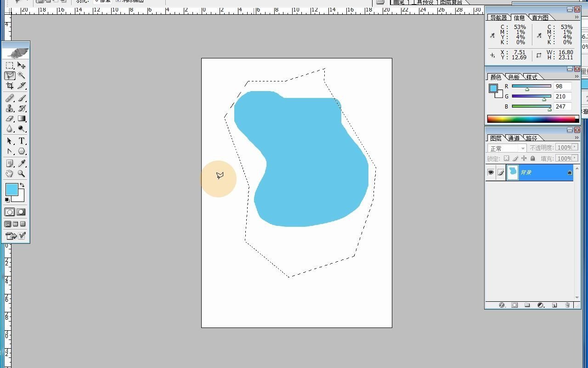Delete layer with the trash icon

tap(567, 305)
